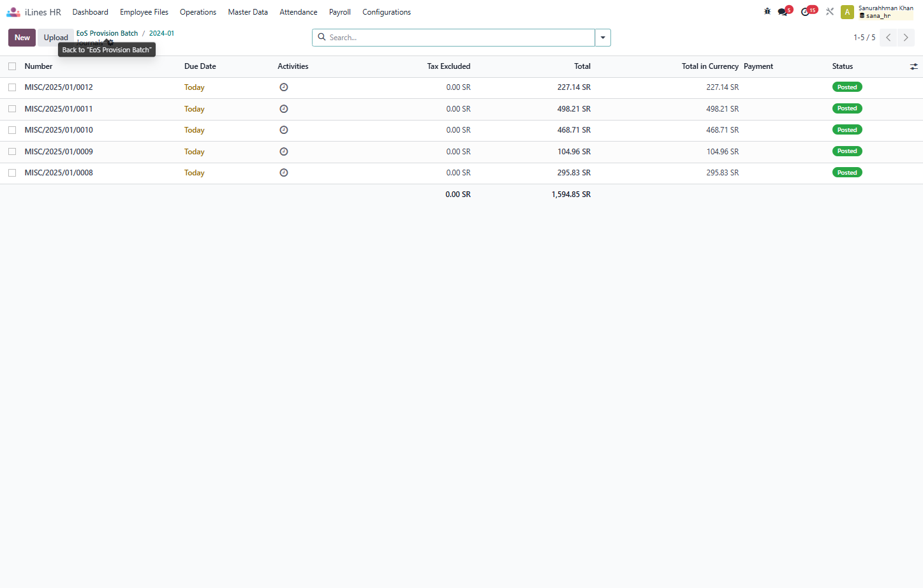This screenshot has height=588, width=923.
Task: Sort by the Due Date column header
Action: 200,66
